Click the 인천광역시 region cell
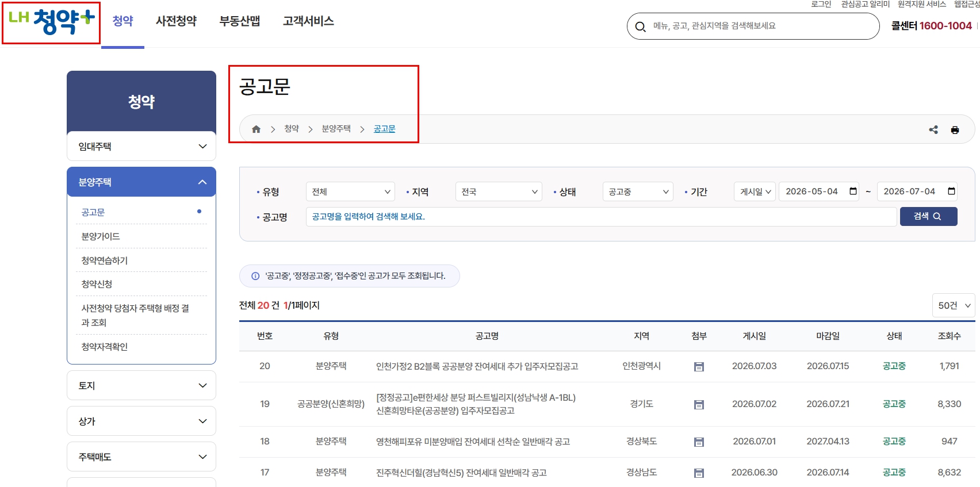 click(x=642, y=366)
